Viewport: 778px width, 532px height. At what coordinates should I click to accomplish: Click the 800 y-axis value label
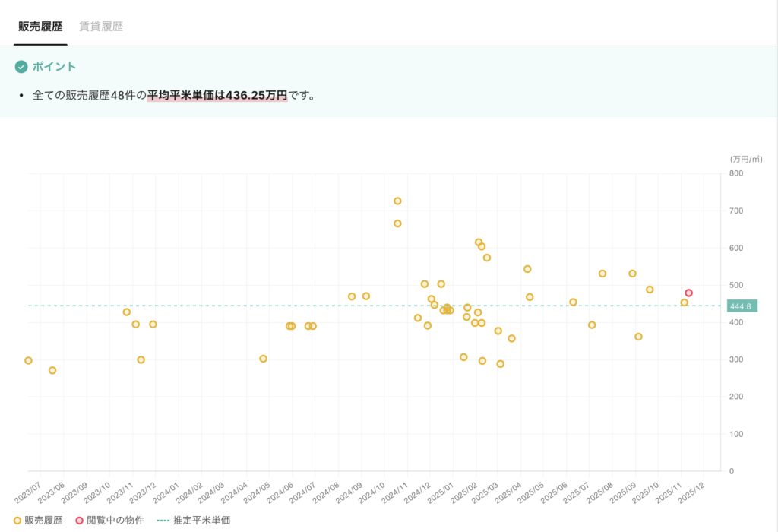coord(735,173)
